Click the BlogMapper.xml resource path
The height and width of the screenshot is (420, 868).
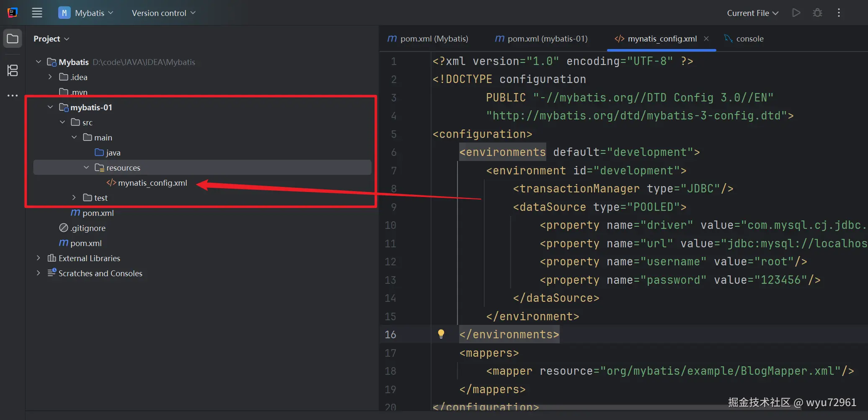coord(721,371)
